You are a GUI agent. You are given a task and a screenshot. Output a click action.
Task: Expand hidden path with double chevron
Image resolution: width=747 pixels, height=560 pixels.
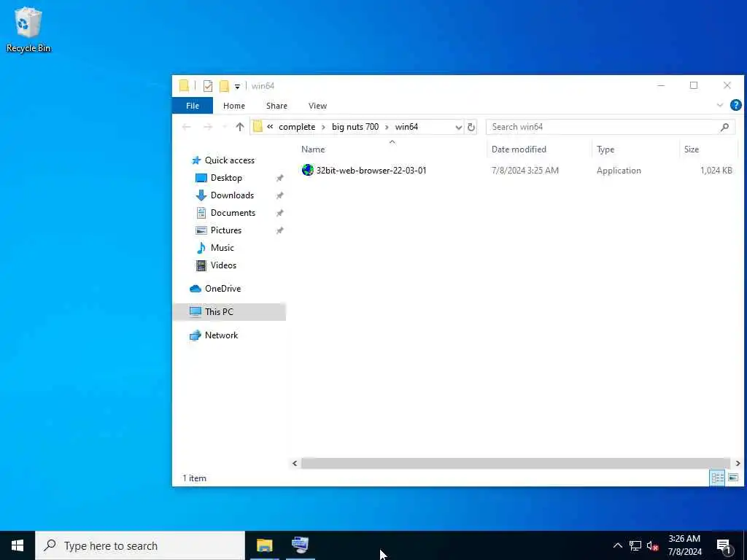tap(270, 127)
